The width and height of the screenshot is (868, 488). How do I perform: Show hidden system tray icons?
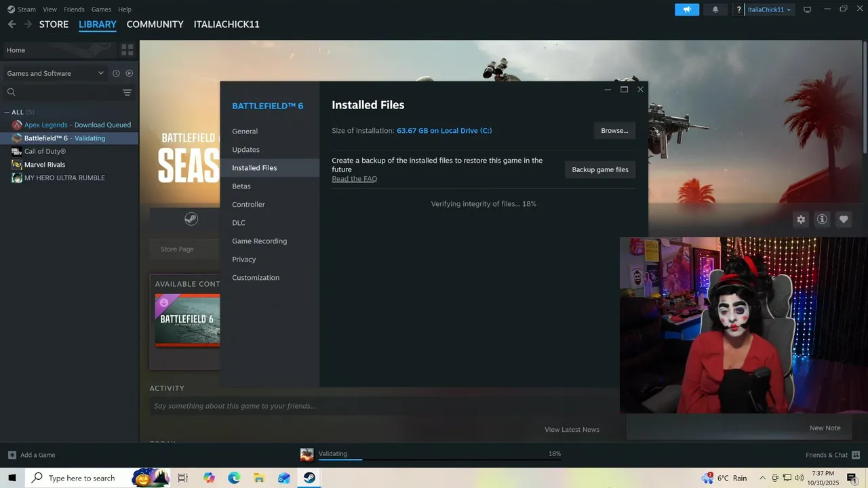(x=762, y=478)
